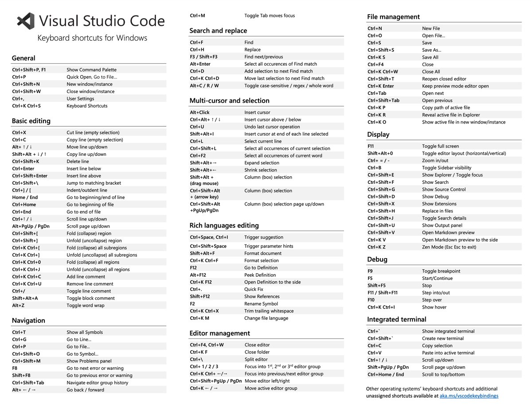Click the 'Close window/instance' description

click(90, 91)
